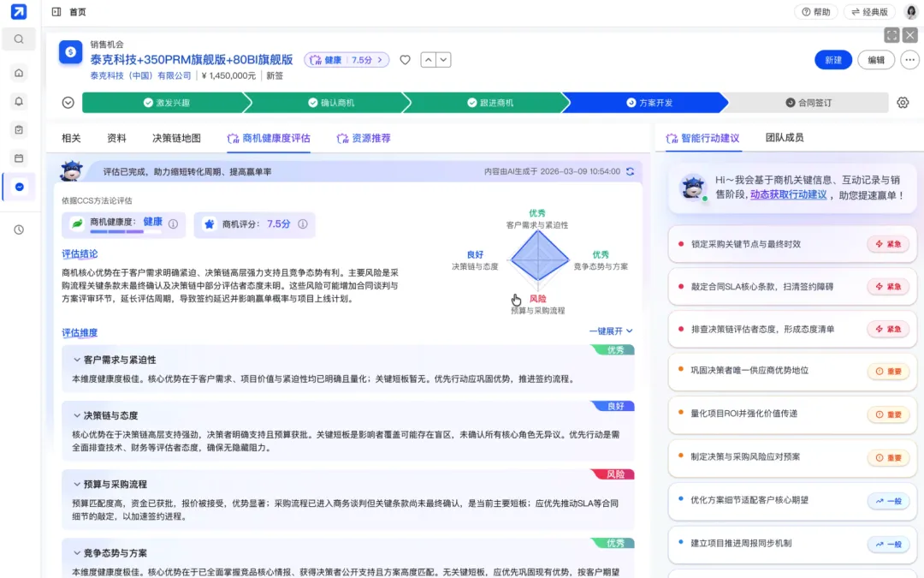Toggle the sidebar collapse icon near 首页

pyautogui.click(x=56, y=12)
